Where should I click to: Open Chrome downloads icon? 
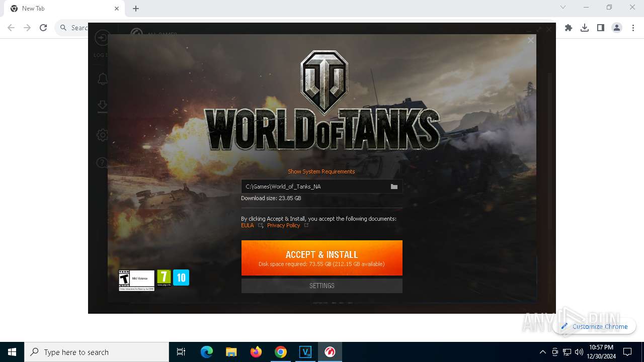click(585, 28)
